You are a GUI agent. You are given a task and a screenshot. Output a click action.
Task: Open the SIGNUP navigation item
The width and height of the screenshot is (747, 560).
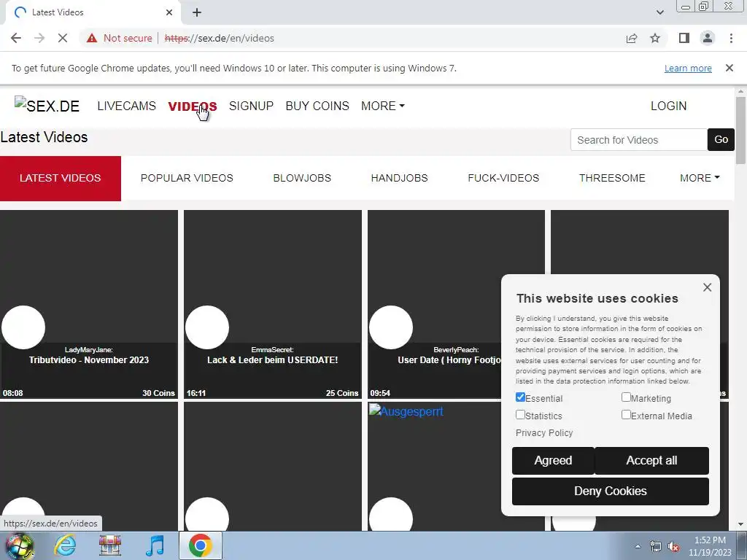[251, 106]
